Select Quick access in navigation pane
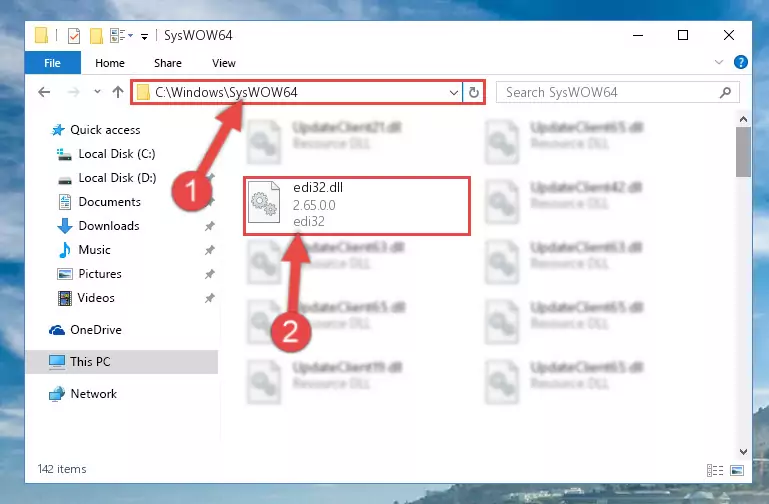The height and width of the screenshot is (504, 769). [x=105, y=130]
